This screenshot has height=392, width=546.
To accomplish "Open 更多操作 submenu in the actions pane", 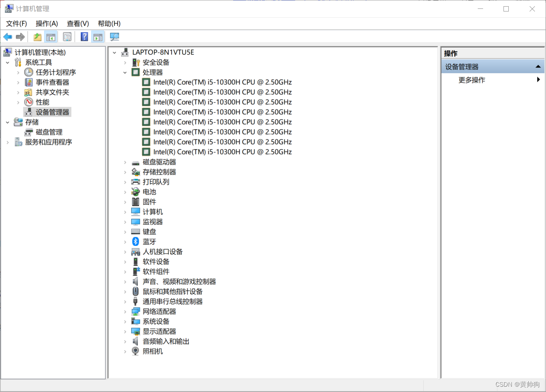I will coord(493,80).
